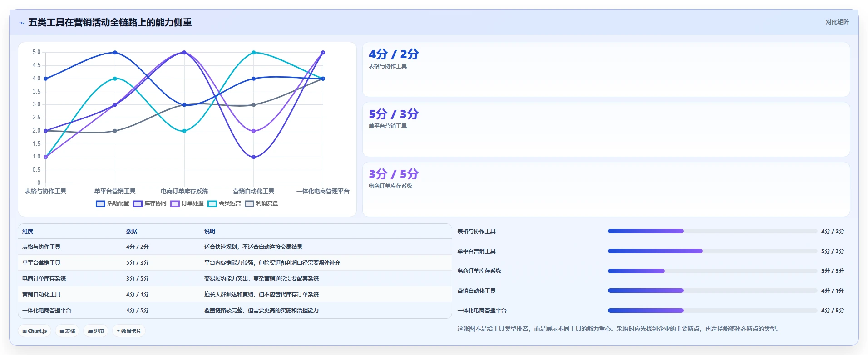Click description 适合快速规划，不适合自动连接交易结果
The image size is (868, 355).
point(253,247)
